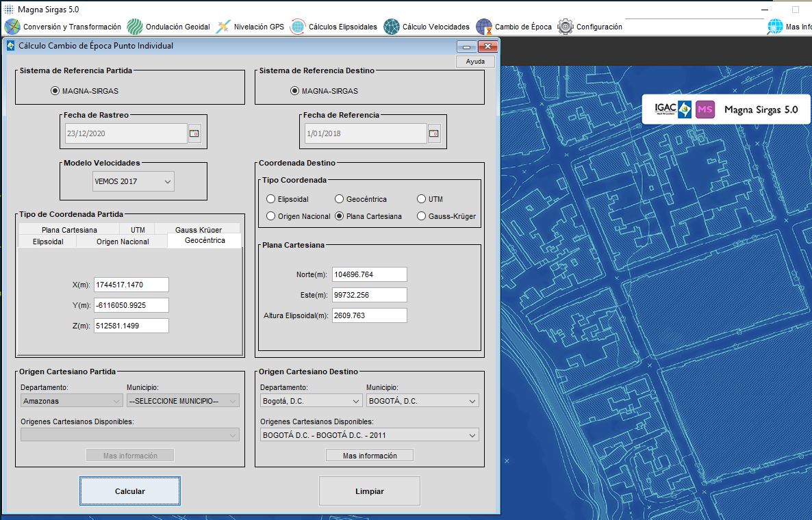Select the Nivelación GPS icon

click(x=223, y=27)
